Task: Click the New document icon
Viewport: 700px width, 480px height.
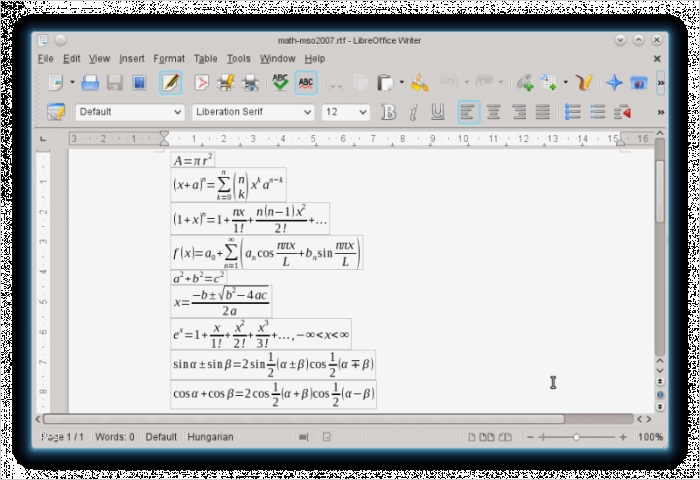Action: tap(56, 83)
